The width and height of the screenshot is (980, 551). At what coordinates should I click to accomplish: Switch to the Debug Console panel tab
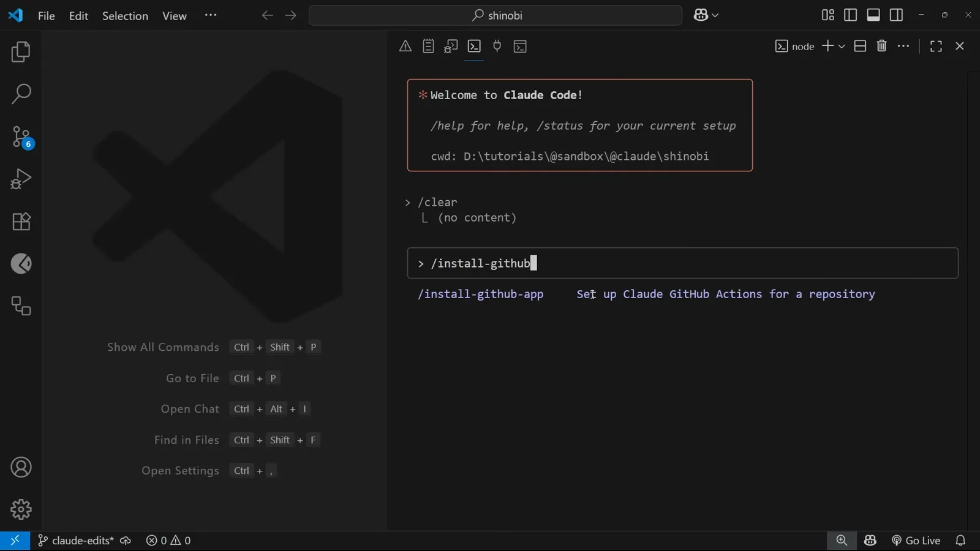point(451,46)
